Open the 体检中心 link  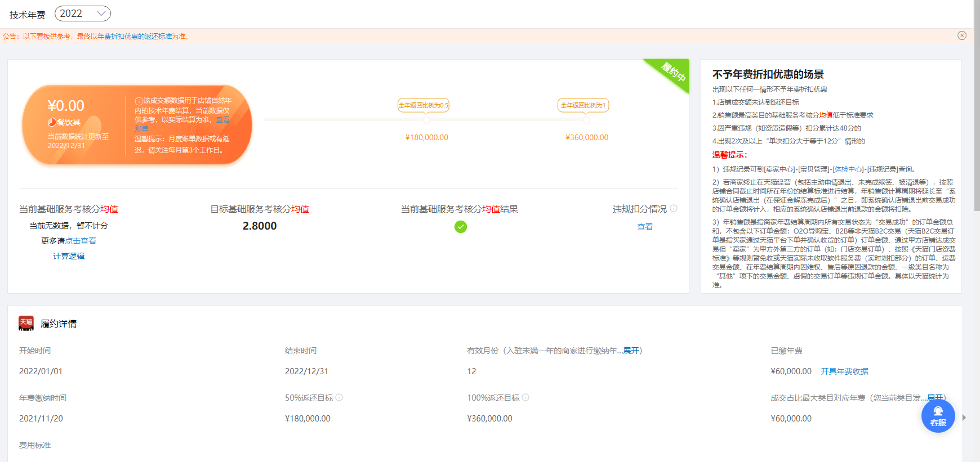[848, 169]
